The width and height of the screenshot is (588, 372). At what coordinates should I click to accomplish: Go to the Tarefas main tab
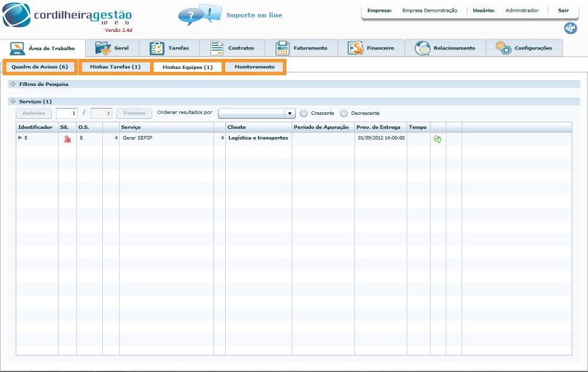(x=169, y=48)
